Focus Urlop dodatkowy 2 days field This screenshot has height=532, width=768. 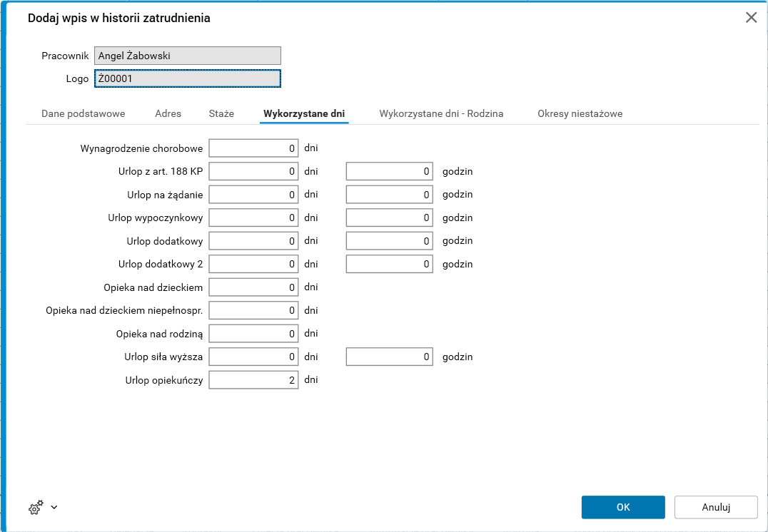tap(253, 264)
